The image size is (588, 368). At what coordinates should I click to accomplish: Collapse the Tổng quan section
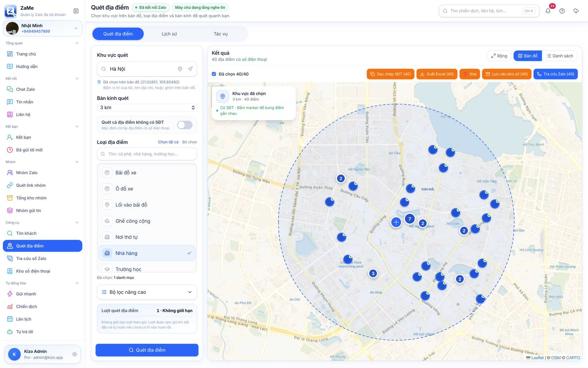coord(77,43)
